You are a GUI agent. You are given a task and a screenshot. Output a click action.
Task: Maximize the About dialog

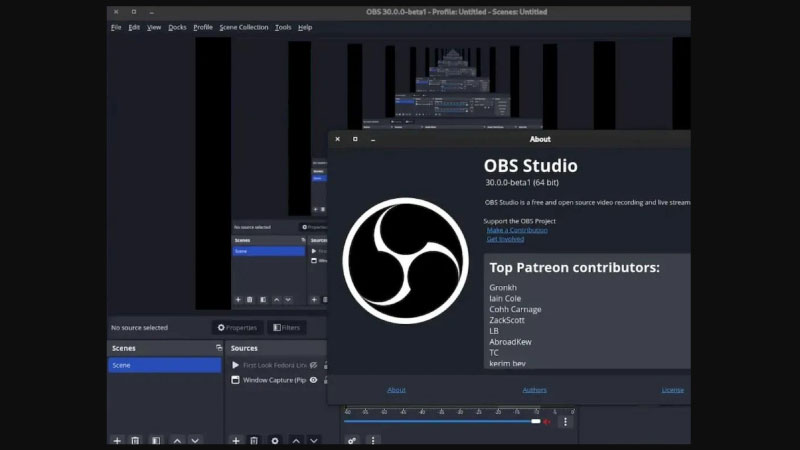point(355,139)
